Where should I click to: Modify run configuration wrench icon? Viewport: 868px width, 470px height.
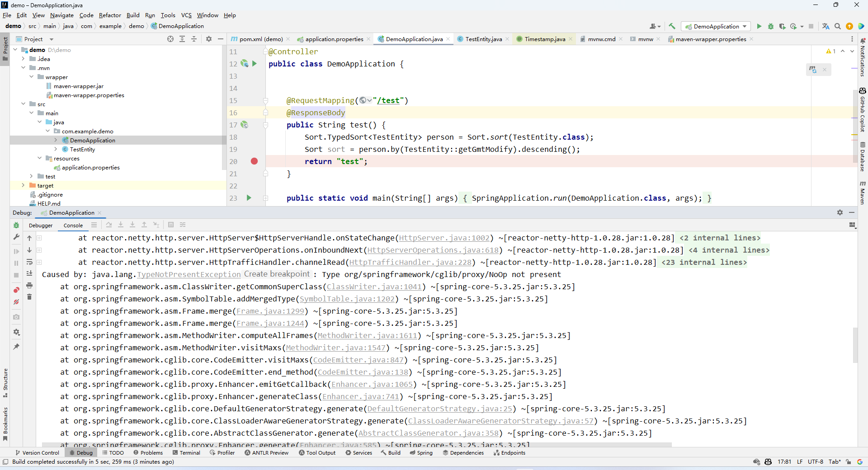(x=16, y=237)
